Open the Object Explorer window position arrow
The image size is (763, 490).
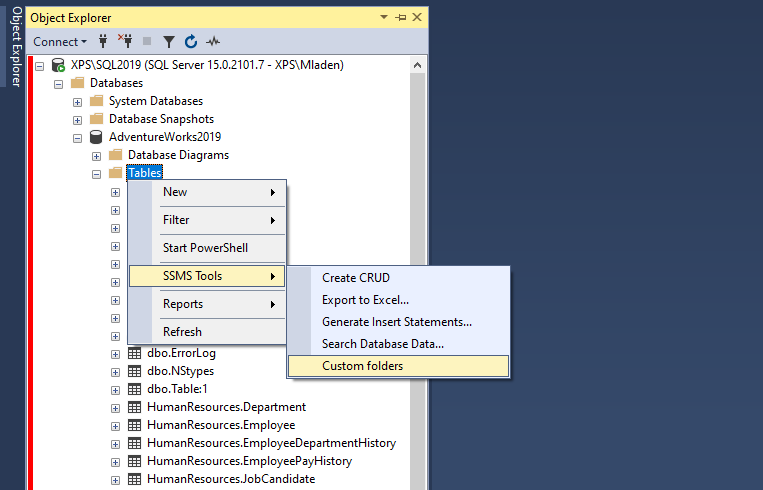pyautogui.click(x=383, y=17)
